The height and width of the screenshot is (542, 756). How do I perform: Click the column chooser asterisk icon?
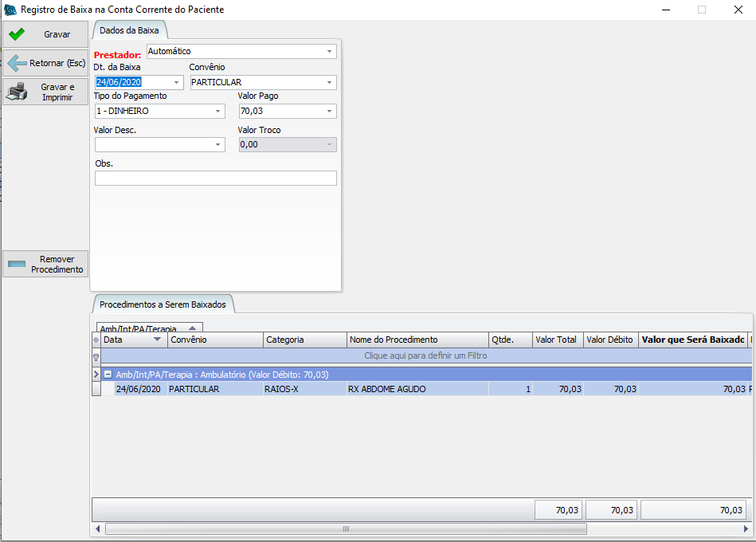(x=96, y=340)
